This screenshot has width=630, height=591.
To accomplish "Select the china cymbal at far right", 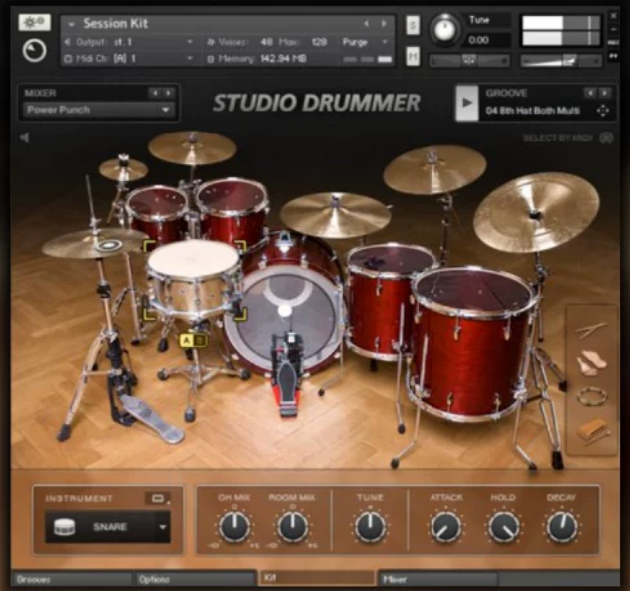I will coord(536,213).
